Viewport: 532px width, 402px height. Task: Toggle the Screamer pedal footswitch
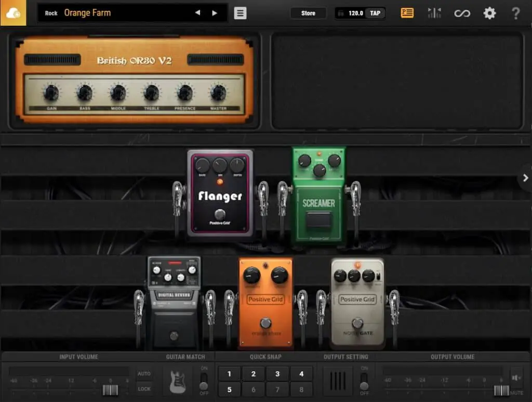318,219
